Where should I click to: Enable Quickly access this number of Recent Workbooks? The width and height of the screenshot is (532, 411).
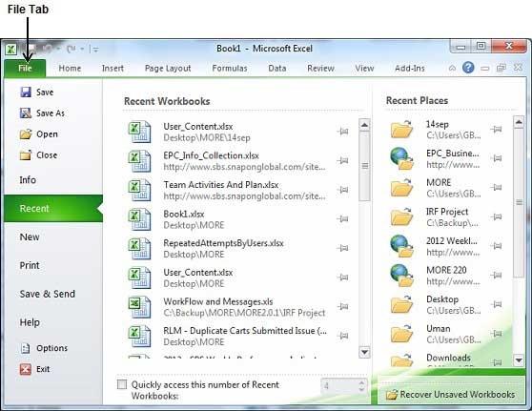122,384
